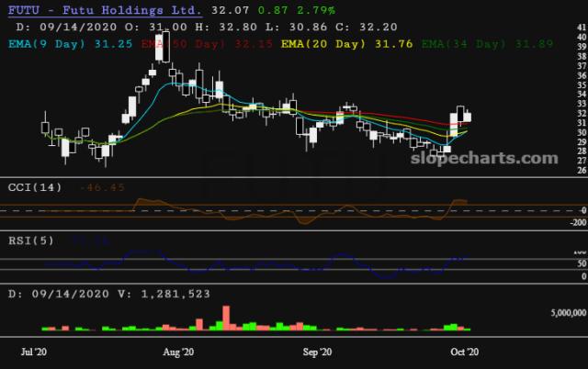
Task: Select the chart date D: 09/14/2020 in the OHLC line
Action: (x=67, y=27)
